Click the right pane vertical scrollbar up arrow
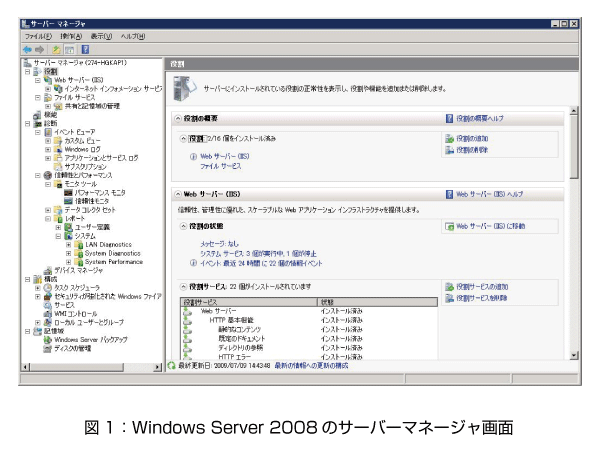This screenshot has width=600, height=450. coord(574,111)
